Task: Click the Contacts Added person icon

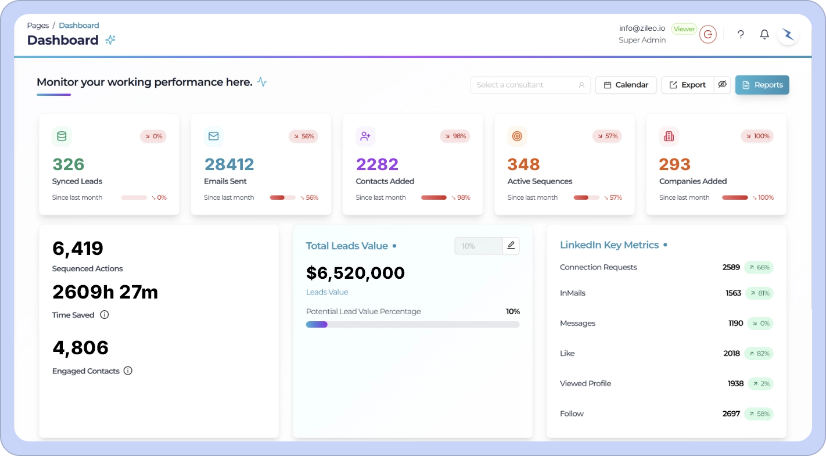Action: 366,136
